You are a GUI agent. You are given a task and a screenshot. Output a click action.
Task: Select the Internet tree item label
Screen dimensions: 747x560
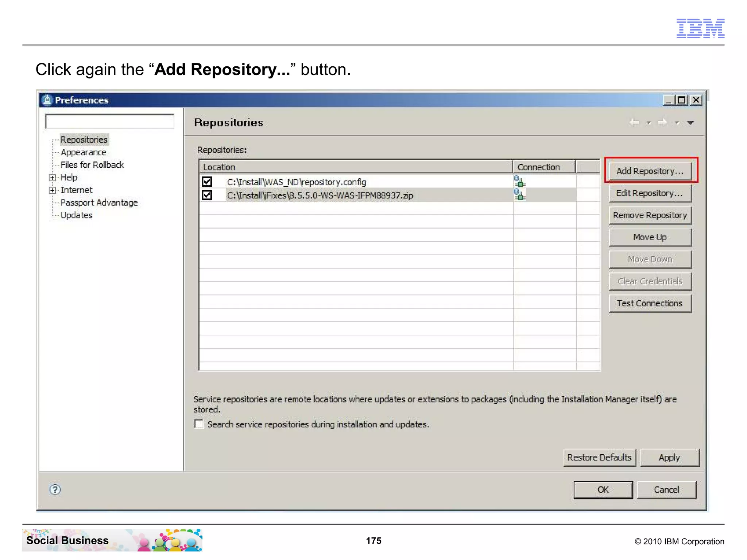pos(77,190)
